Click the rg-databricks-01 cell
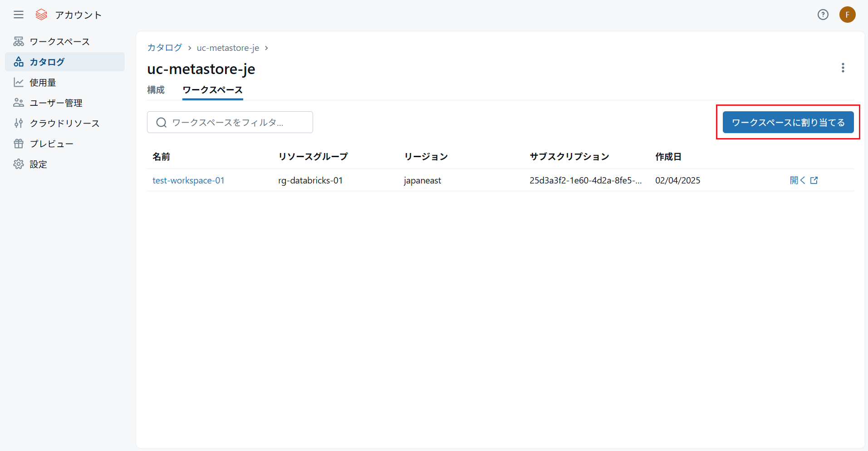The width and height of the screenshot is (868, 451). pyautogui.click(x=310, y=180)
